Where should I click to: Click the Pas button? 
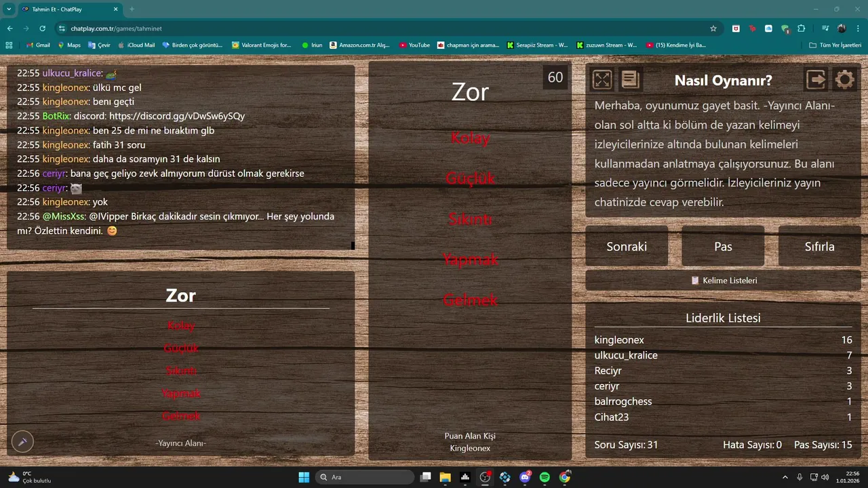tap(723, 246)
